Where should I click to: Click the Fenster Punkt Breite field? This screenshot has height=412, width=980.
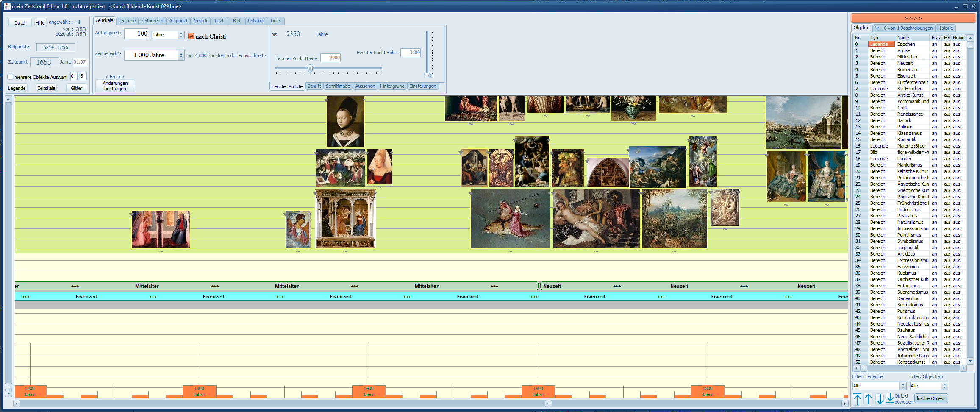click(330, 58)
